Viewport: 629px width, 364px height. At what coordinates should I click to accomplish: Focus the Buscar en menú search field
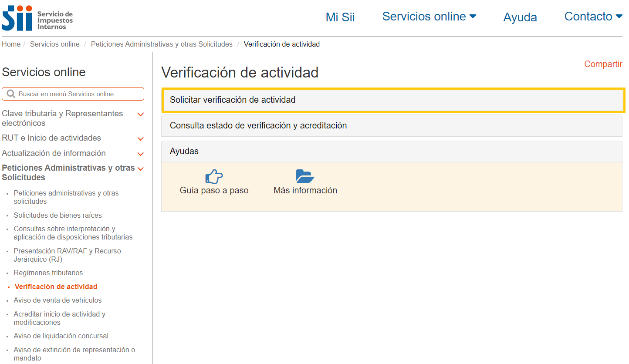pos(73,94)
